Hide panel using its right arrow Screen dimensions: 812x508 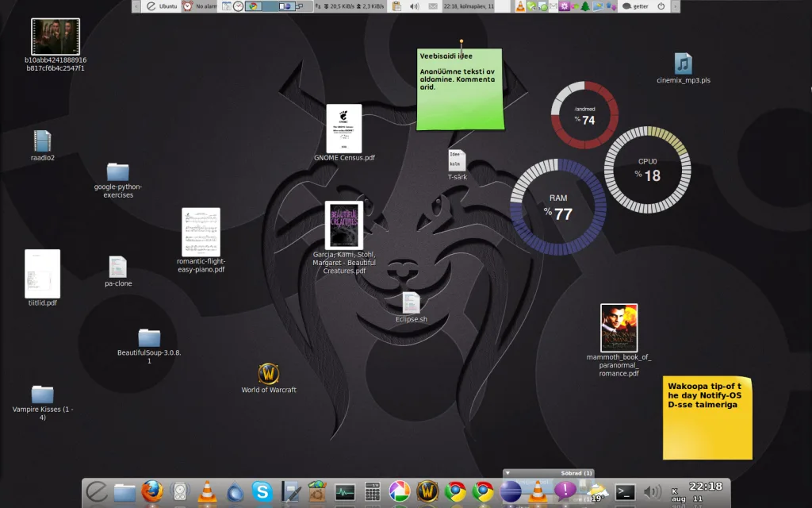(x=676, y=6)
